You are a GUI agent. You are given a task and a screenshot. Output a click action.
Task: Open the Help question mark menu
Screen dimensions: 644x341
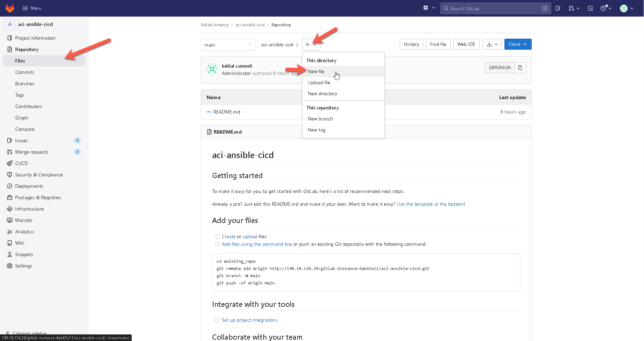tap(606, 8)
